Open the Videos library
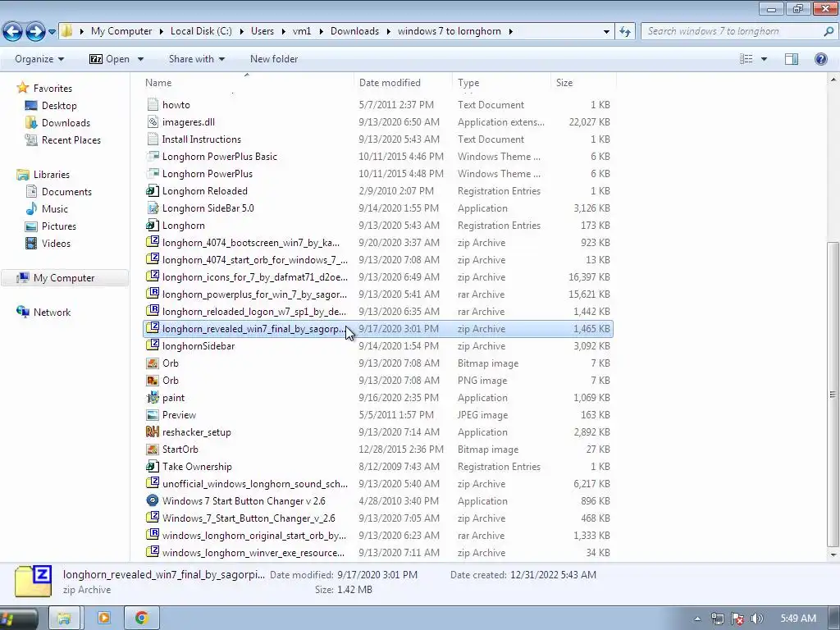This screenshot has width=840, height=630. 56,243
